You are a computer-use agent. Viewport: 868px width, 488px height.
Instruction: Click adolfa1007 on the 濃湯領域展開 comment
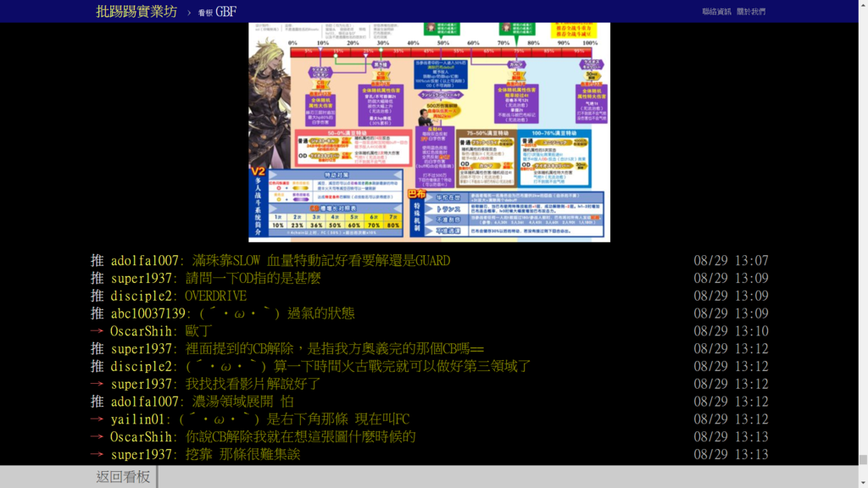tap(144, 402)
